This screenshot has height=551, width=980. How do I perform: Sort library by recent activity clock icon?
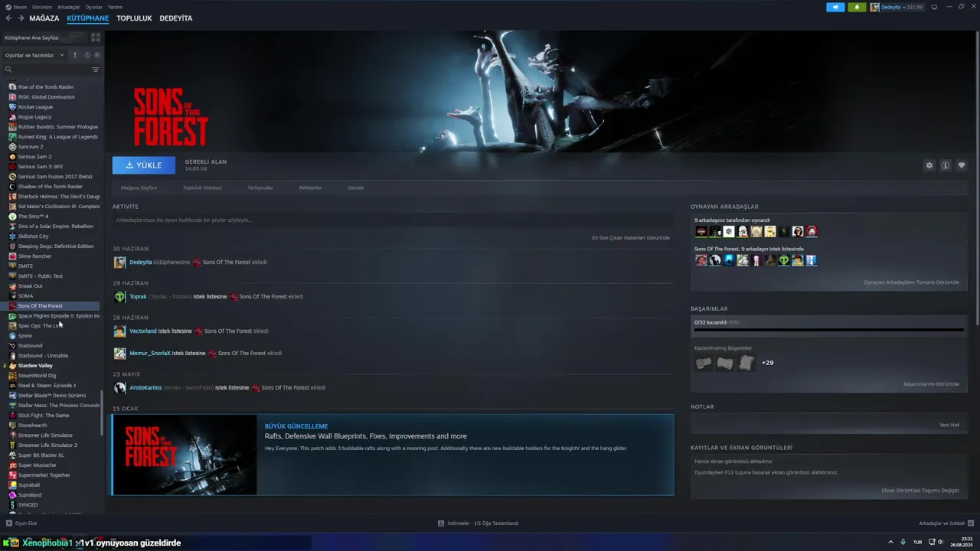[87, 55]
